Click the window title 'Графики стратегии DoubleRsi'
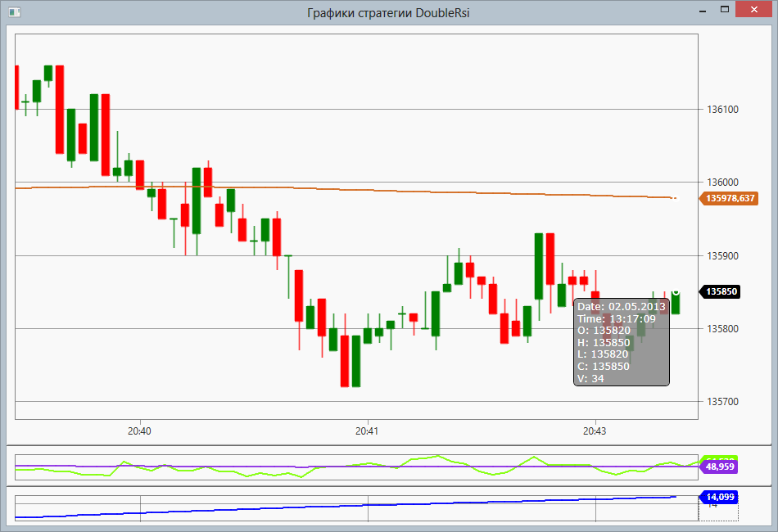778x532 pixels. 388,12
